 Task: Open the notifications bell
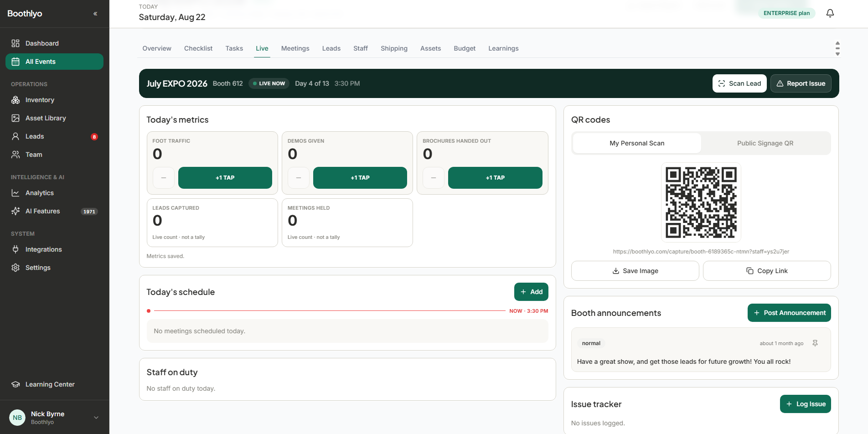pos(830,13)
